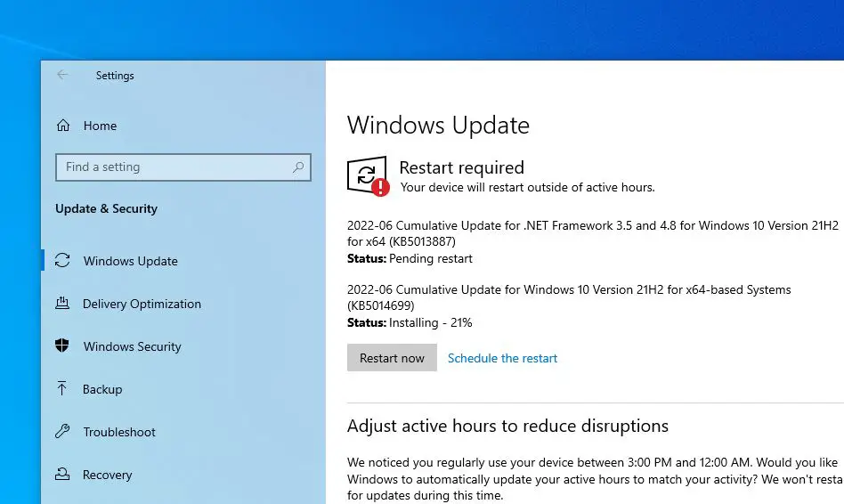Image resolution: width=844 pixels, height=504 pixels.
Task: Click the Delivery Optimization icon
Action: coord(62,303)
